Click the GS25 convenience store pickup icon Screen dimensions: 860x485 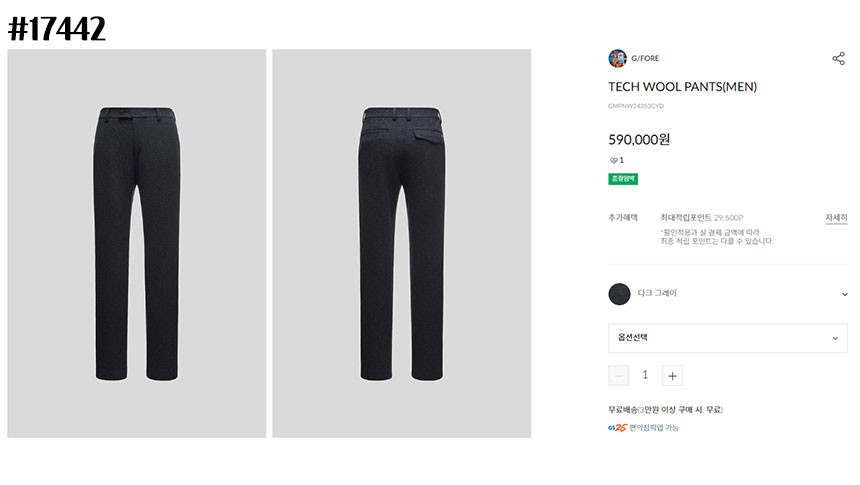pos(617,428)
